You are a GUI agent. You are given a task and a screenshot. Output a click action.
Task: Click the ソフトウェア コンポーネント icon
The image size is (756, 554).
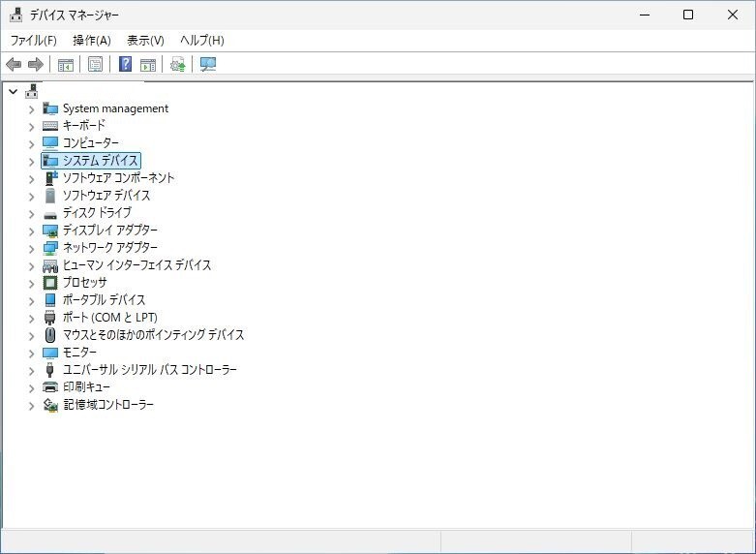pyautogui.click(x=50, y=178)
